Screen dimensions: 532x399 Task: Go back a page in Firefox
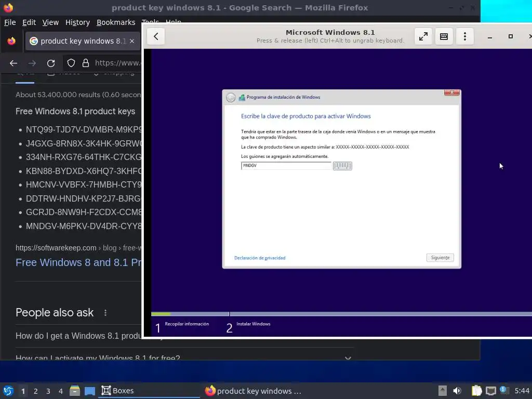point(14,63)
